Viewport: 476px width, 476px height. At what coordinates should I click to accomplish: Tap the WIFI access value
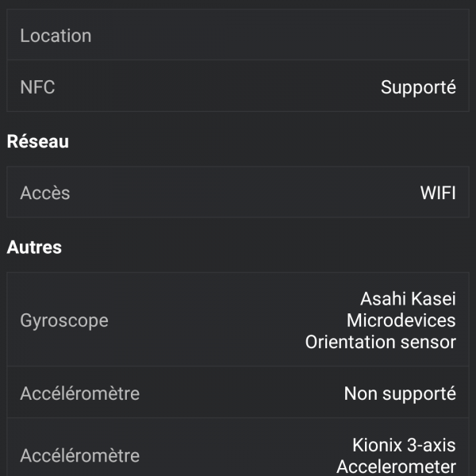coord(438,193)
